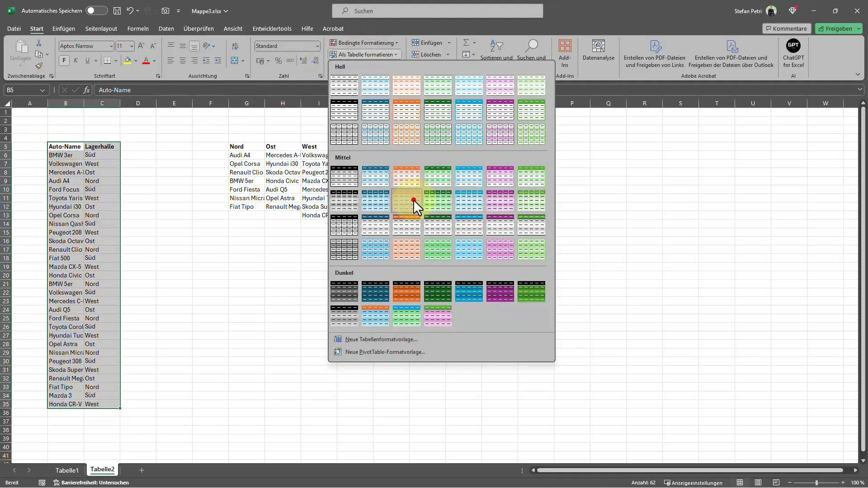Screen dimensions: 868x488
Task: Switch to Seitenlayout ribbon tab
Action: [x=101, y=28]
